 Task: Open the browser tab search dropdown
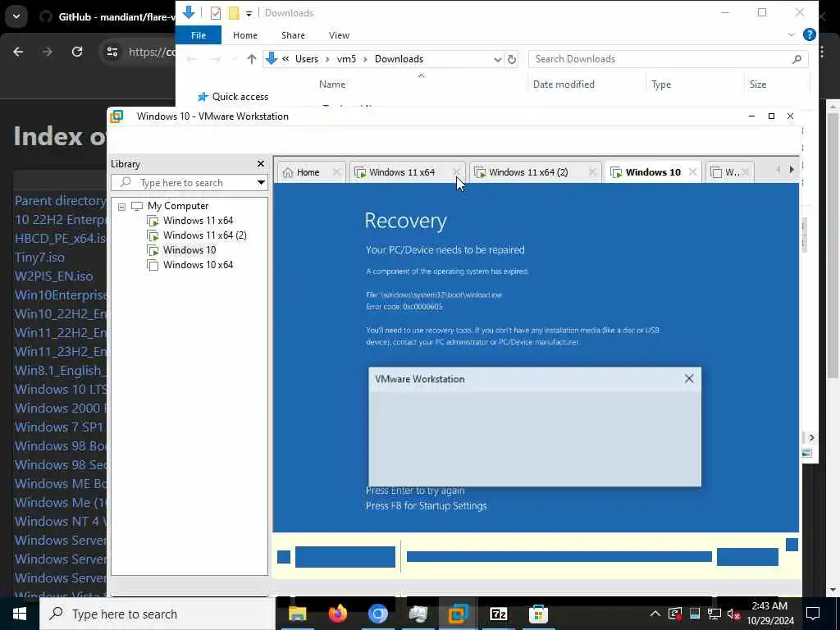point(16,16)
